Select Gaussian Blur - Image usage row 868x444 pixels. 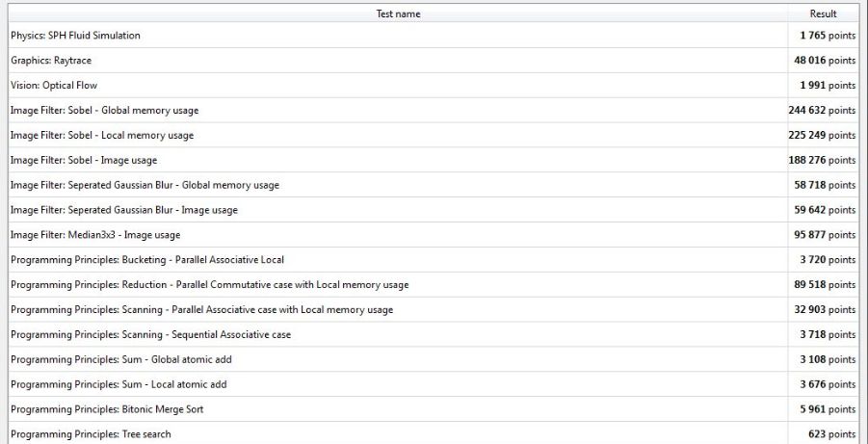(123, 210)
